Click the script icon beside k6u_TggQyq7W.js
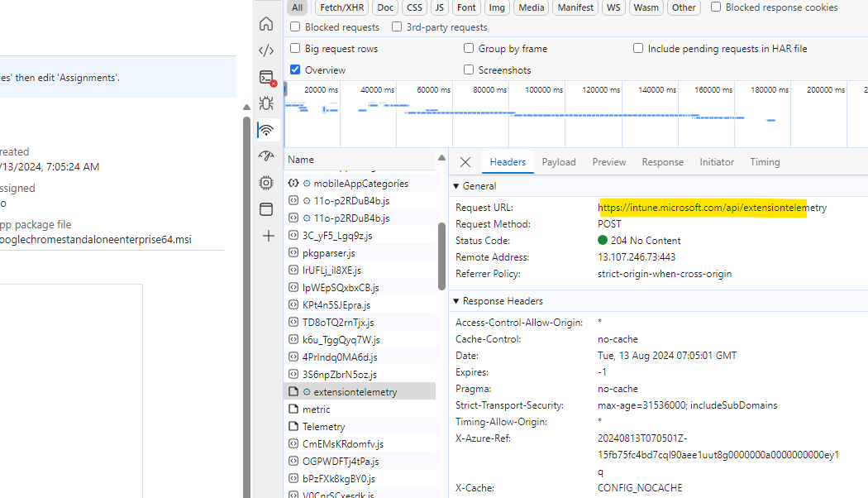Viewport: 868px width, 498px height. tap(293, 339)
